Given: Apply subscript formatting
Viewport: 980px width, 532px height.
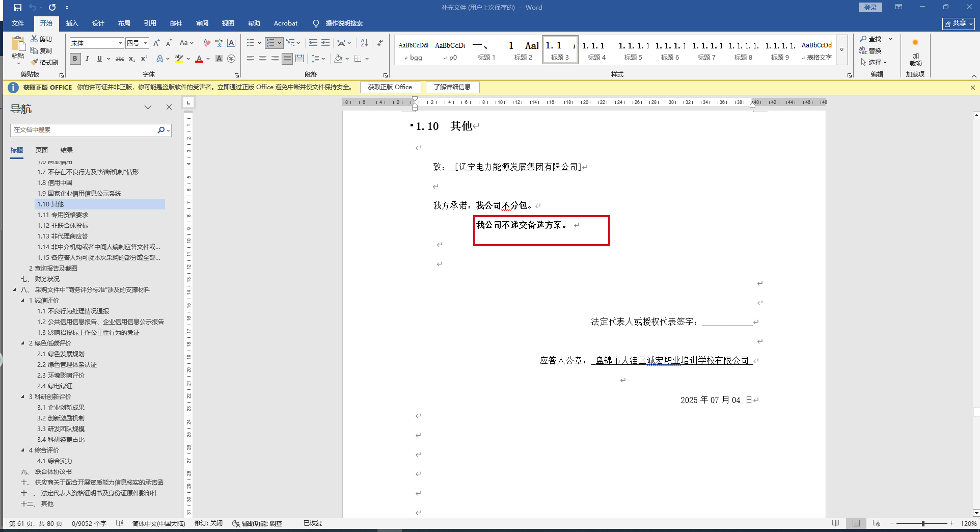Looking at the screenshot, I should coord(132,59).
